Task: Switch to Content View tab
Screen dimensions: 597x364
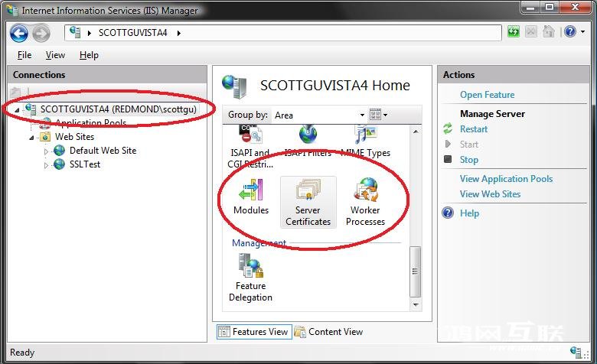Action: click(x=328, y=332)
